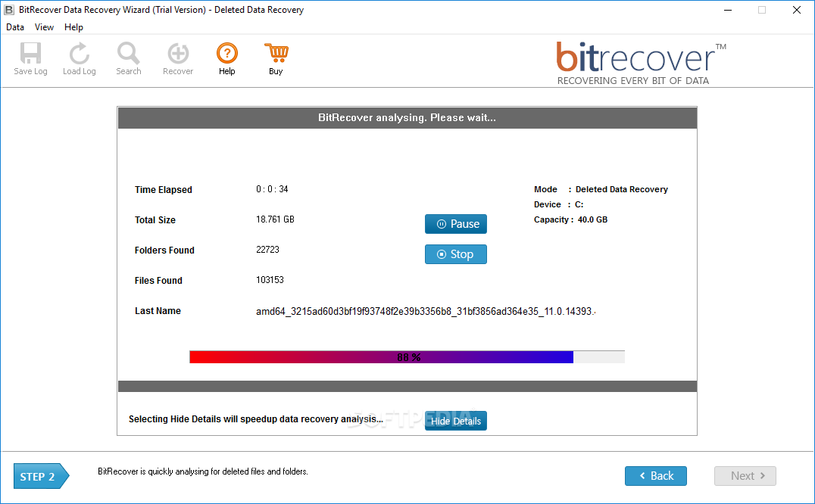815x504 pixels.
Task: Click the Capacity : 40.0 GB text
Action: 570,219
